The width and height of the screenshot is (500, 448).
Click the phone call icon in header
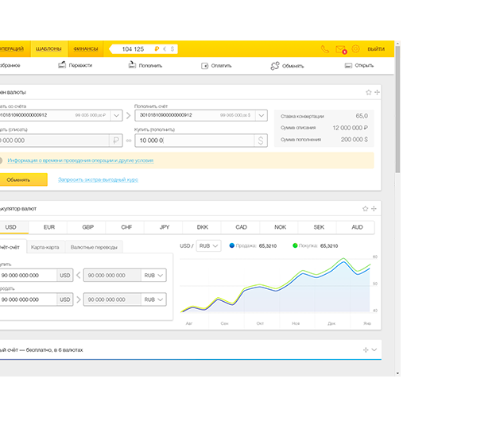324,49
